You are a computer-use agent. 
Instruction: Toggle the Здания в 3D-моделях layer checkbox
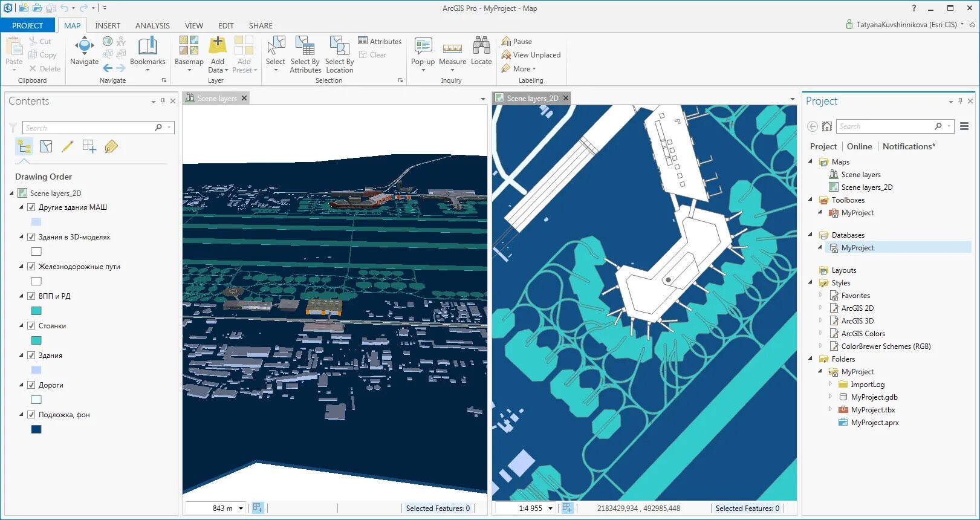(31, 237)
